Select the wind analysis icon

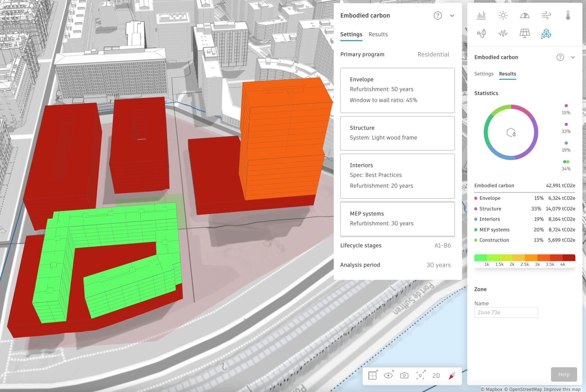point(546,15)
